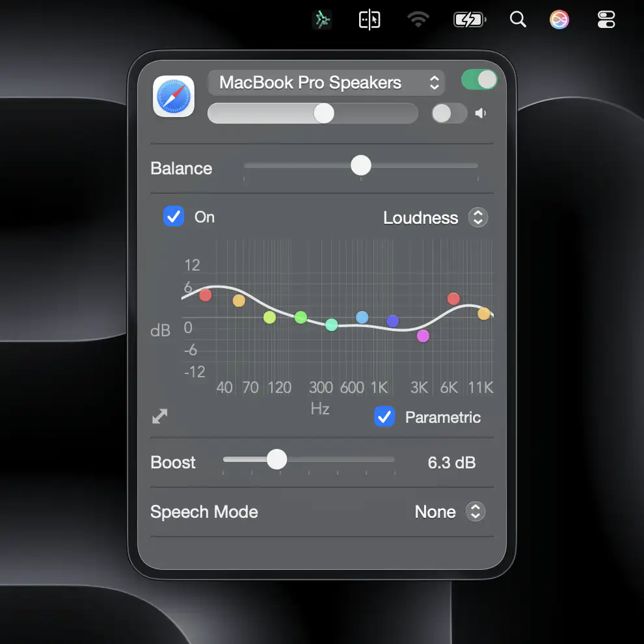Open the Siri menu bar icon
Screen dimensions: 644x644
coord(559,20)
